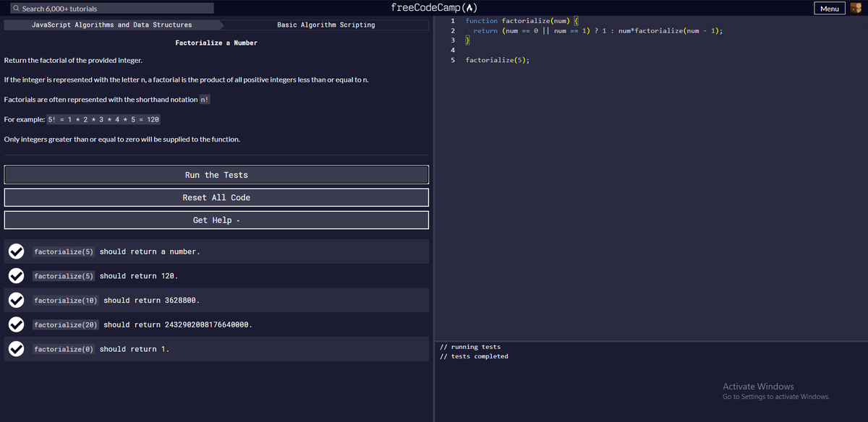Click 'Only integers greater than or equal to zero' sentence
868x422 pixels.
click(122, 139)
